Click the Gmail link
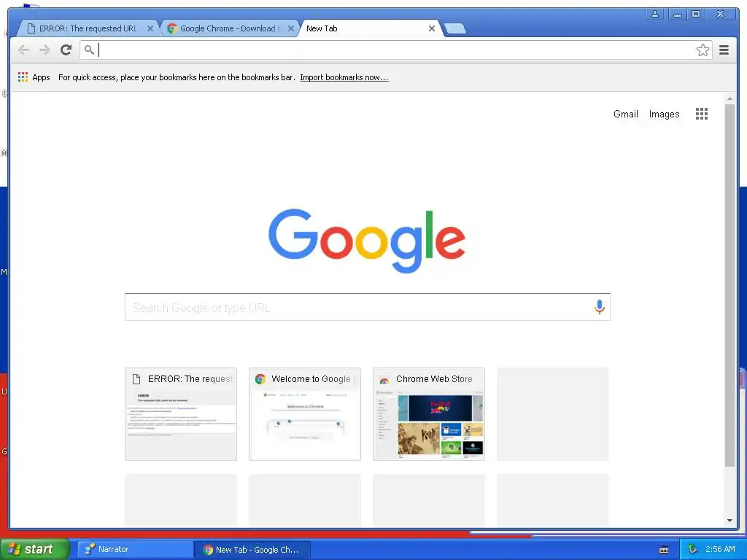This screenshot has width=747, height=560. pyautogui.click(x=625, y=114)
